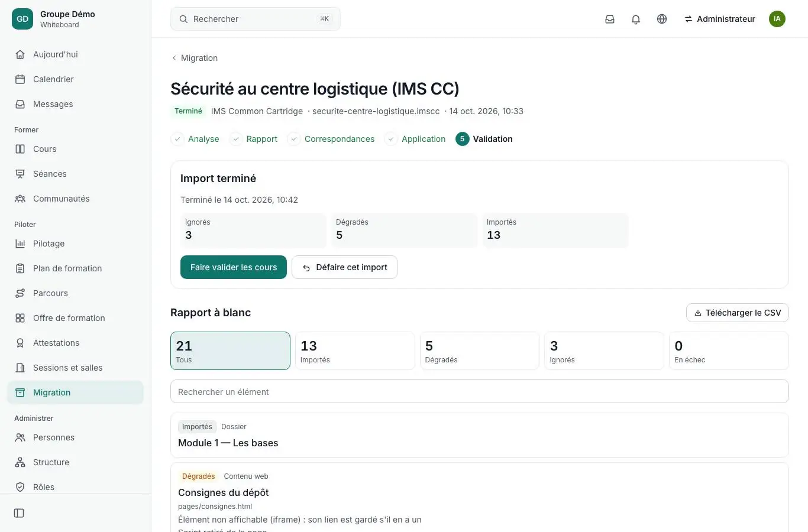This screenshot has height=532, width=808.
Task: Navigate to Parcours
Action: [75, 293]
